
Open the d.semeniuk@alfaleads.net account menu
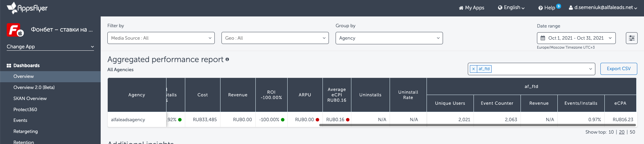603,7
